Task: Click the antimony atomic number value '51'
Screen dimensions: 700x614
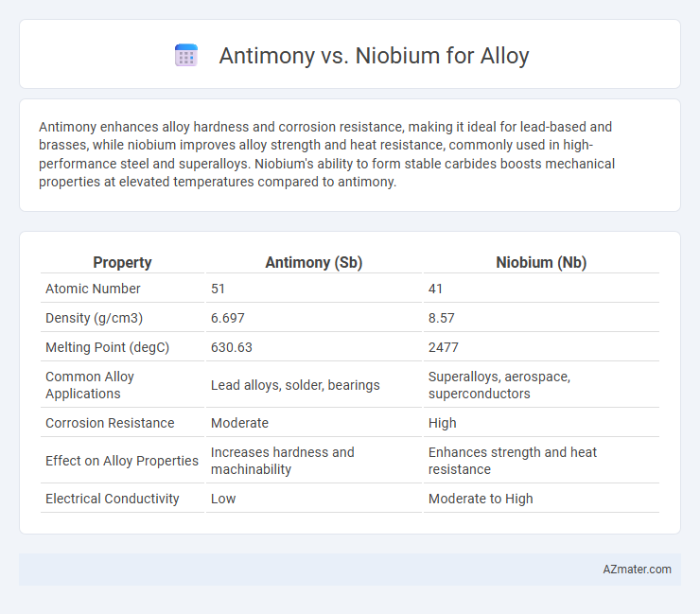Action: point(218,289)
